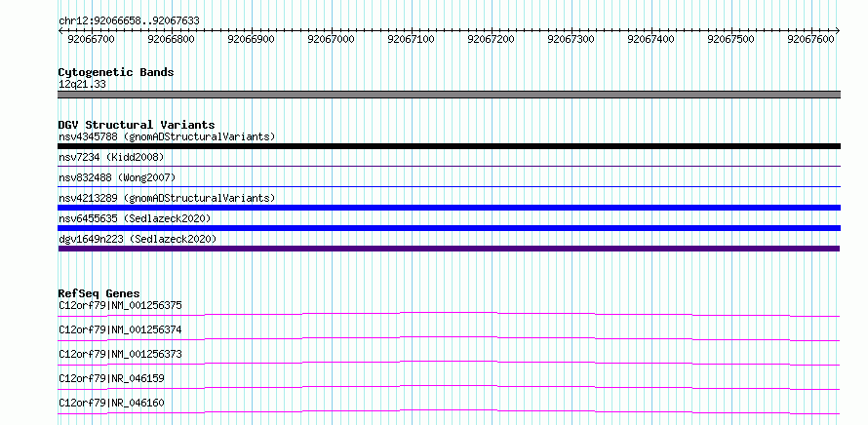The height and width of the screenshot is (425, 868).
Task: Click the NR_046160 magenta intron line
Action: tap(449, 411)
